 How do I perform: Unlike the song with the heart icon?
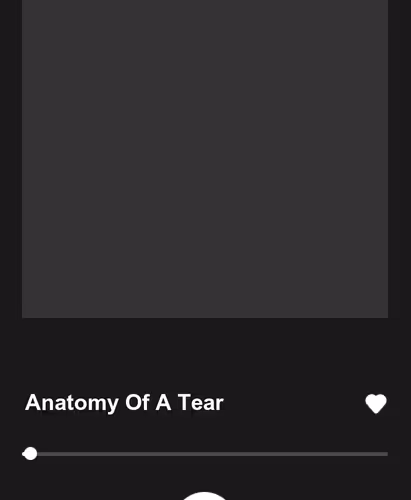click(x=376, y=403)
